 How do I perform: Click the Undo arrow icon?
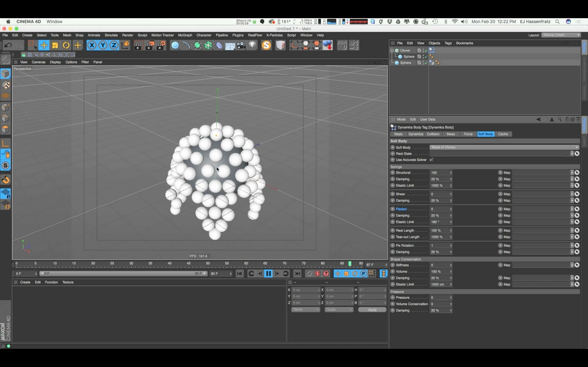coord(8,45)
